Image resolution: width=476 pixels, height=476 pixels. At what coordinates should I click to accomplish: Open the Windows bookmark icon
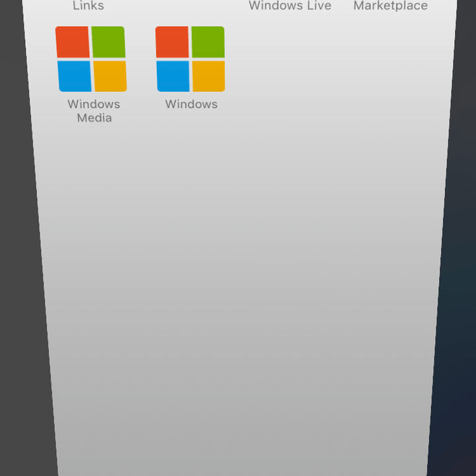[190, 59]
